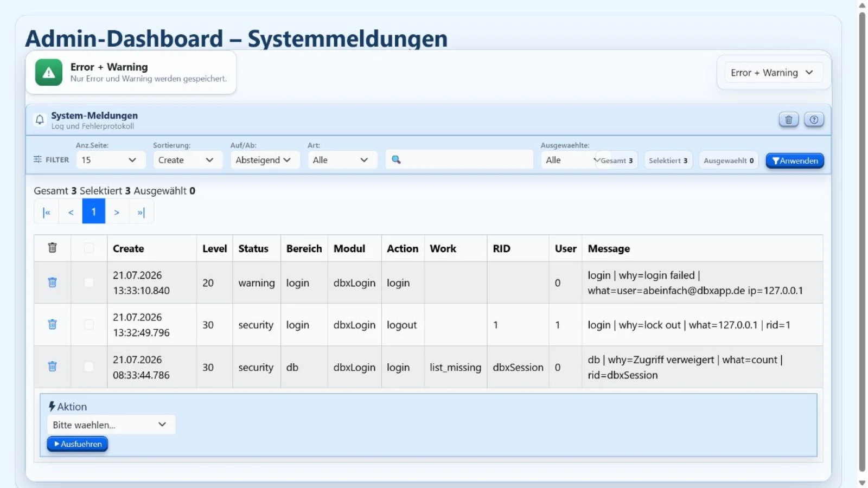Viewport: 868px width, 488px height.
Task: Open the Art dropdown showing Alle
Action: coord(342,160)
